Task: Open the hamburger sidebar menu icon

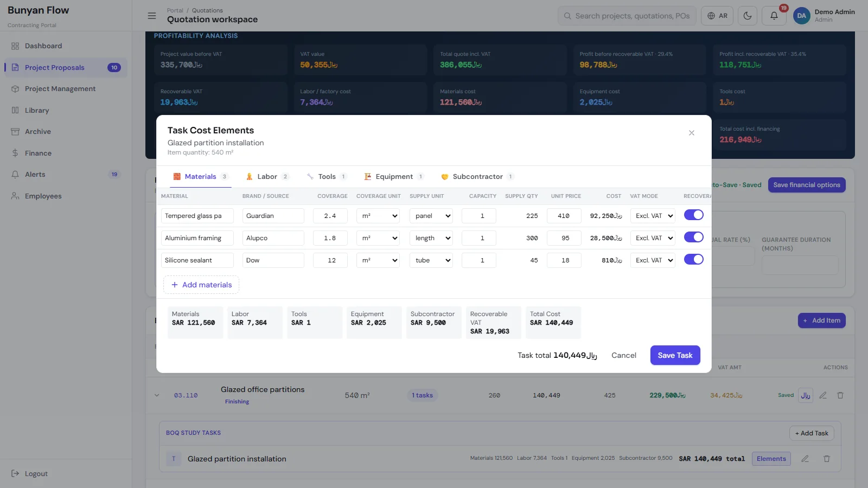Action: [152, 16]
